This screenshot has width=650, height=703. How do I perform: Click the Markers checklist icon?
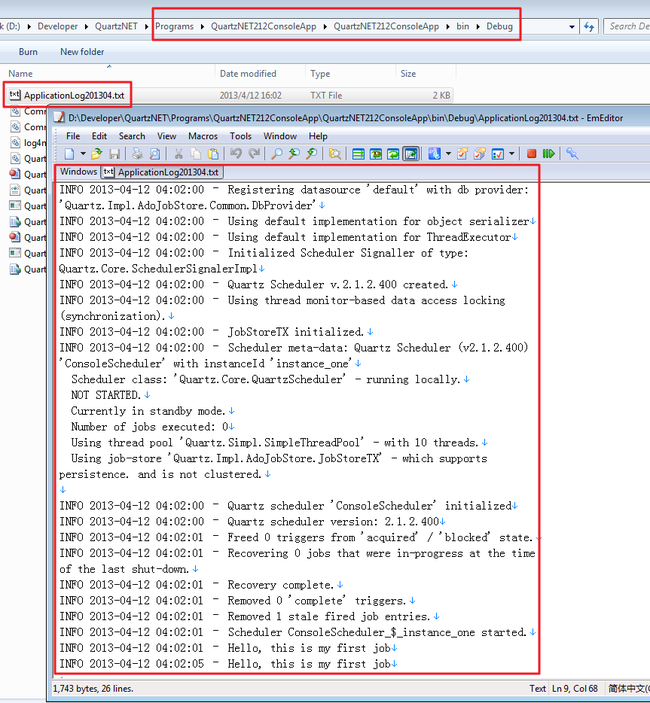click(x=498, y=154)
